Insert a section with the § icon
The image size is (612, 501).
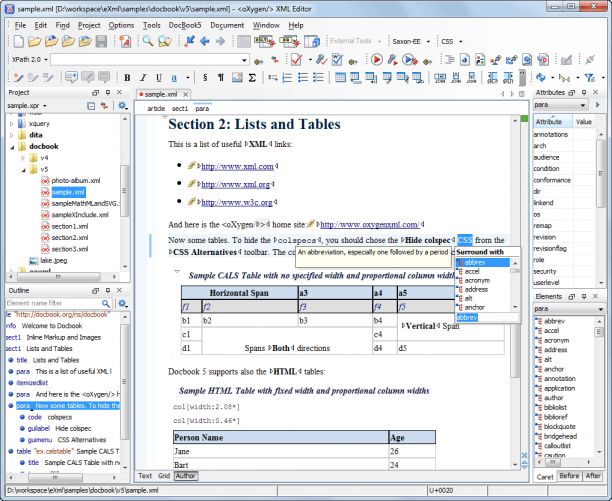click(x=205, y=78)
